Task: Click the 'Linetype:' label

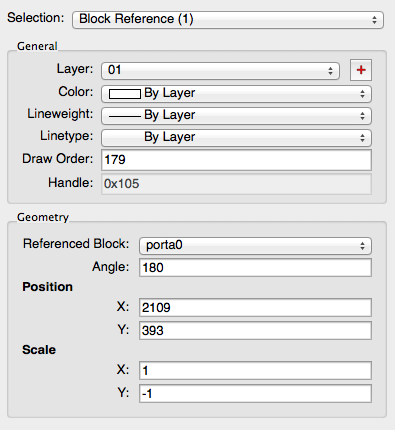Action: [x=67, y=136]
